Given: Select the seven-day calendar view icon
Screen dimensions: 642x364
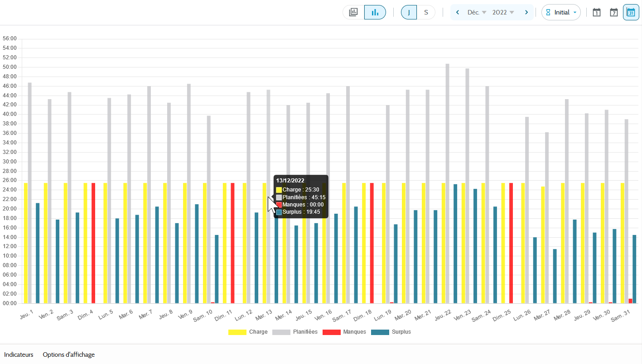Looking at the screenshot, I should point(613,12).
